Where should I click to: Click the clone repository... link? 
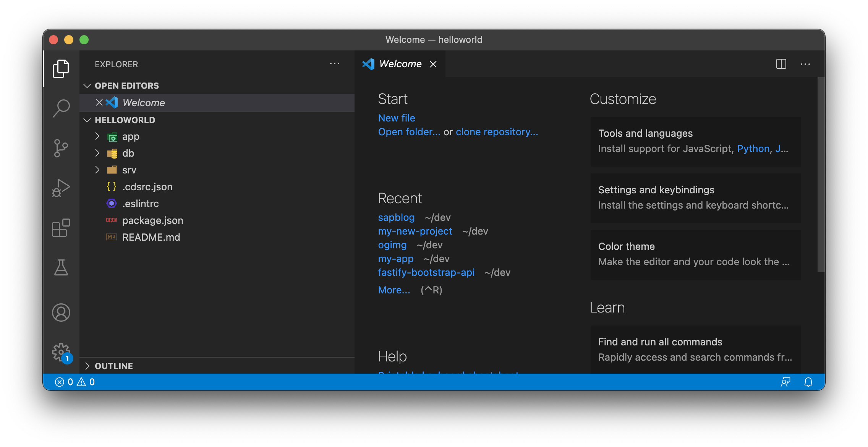(497, 132)
